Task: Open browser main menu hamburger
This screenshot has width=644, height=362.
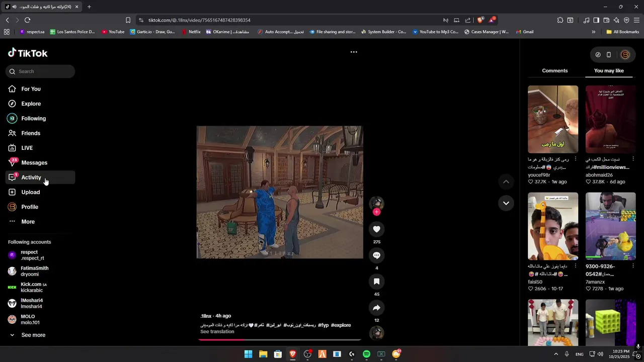Action: pos(636,20)
